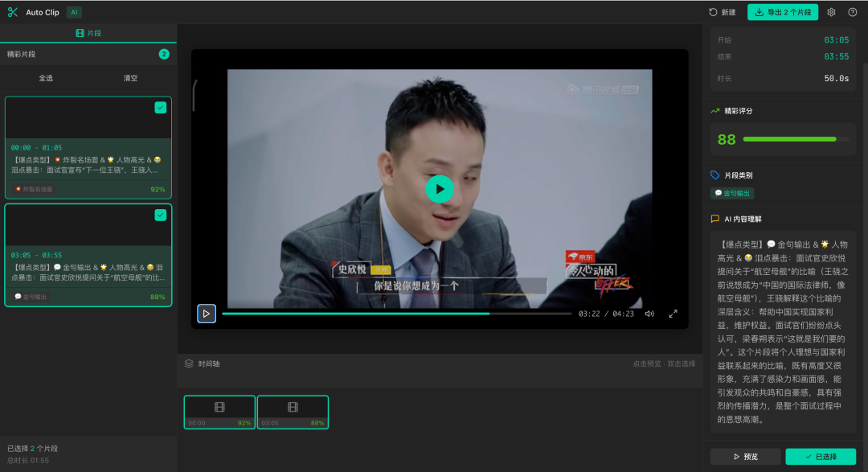This screenshot has width=868, height=472.
Task: Open settings with the gear icon
Action: tap(831, 12)
